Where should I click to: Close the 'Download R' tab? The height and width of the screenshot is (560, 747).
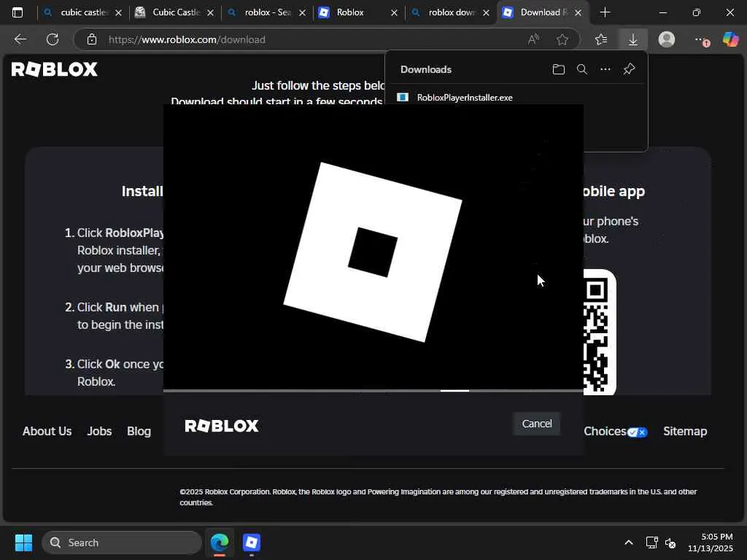(x=578, y=13)
